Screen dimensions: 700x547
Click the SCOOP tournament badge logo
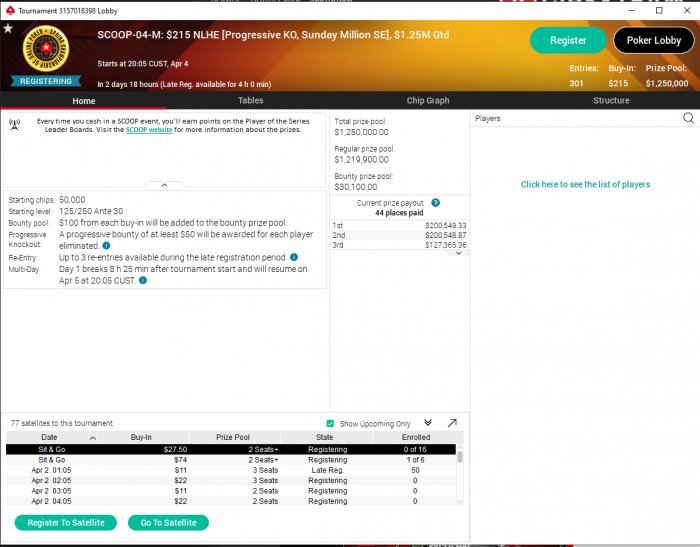coord(46,48)
